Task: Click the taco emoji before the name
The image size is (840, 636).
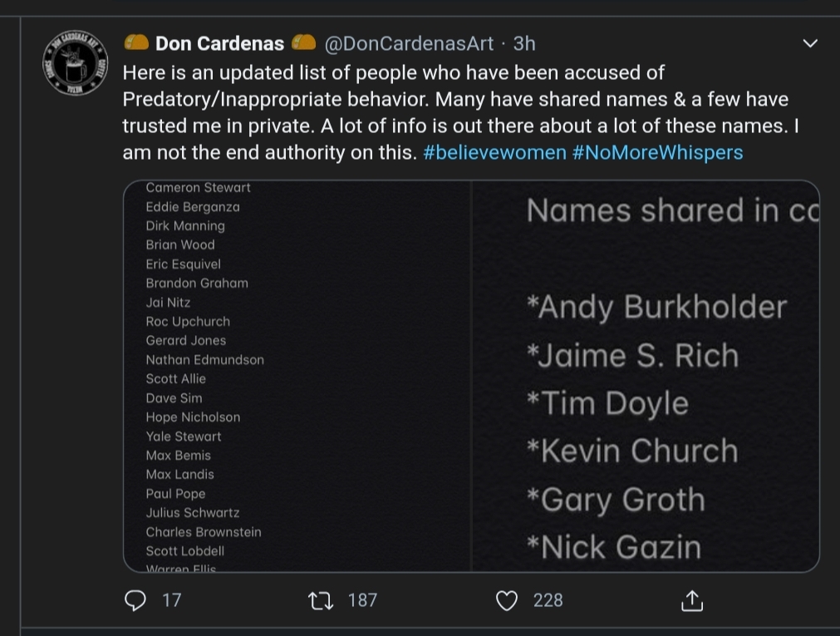Action: [x=136, y=43]
